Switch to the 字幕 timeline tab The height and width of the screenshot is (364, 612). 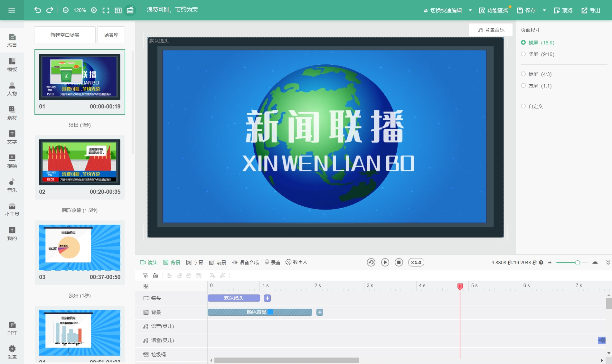[x=195, y=262]
